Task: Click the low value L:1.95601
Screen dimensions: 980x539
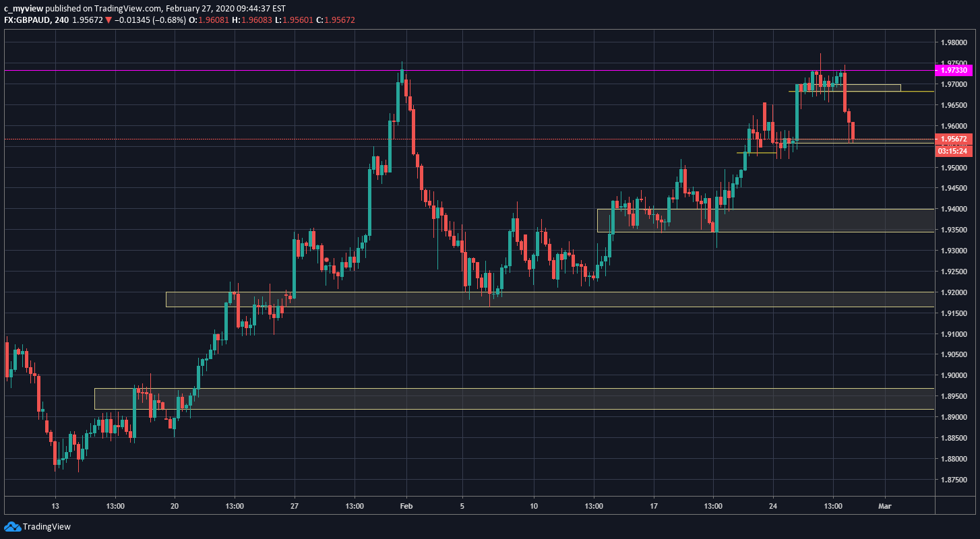Action: pos(294,20)
